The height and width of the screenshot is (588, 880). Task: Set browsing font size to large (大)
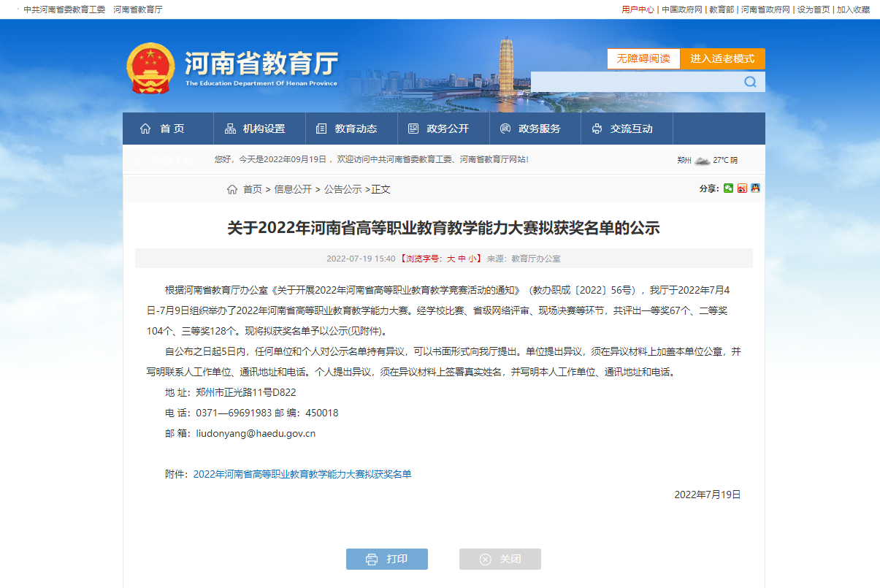click(x=451, y=259)
